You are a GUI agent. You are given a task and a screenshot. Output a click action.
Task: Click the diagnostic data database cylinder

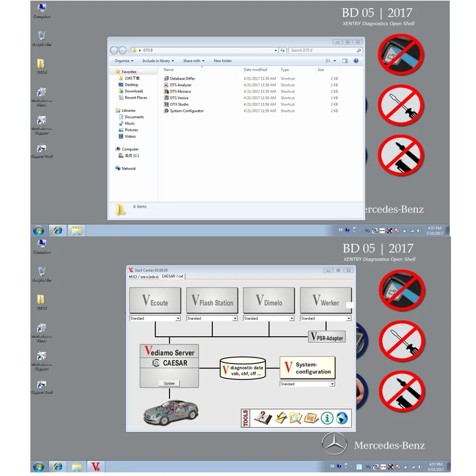243,368
